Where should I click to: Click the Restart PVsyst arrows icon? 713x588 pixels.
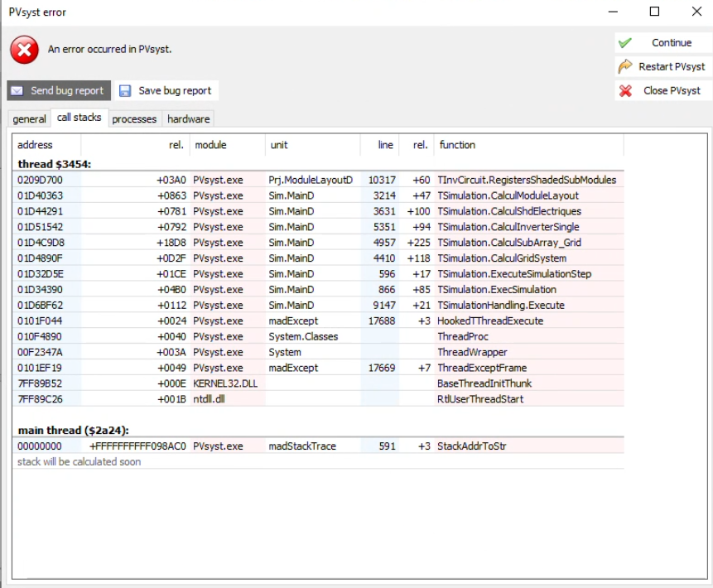[624, 66]
